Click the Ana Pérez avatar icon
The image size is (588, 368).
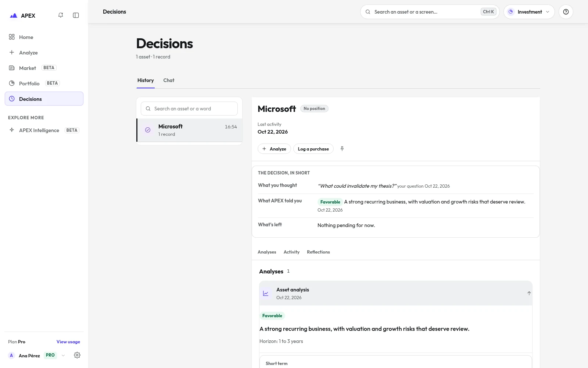[x=11, y=355]
